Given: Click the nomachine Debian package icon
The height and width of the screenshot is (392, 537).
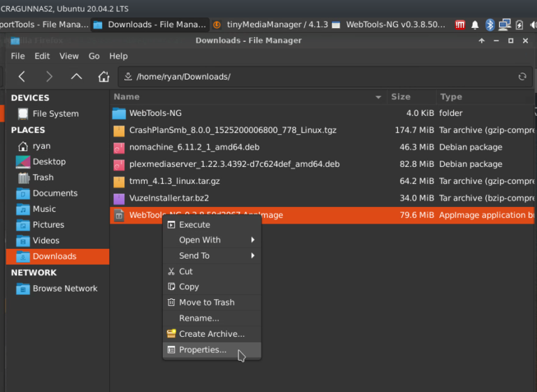Looking at the screenshot, I should [119, 147].
